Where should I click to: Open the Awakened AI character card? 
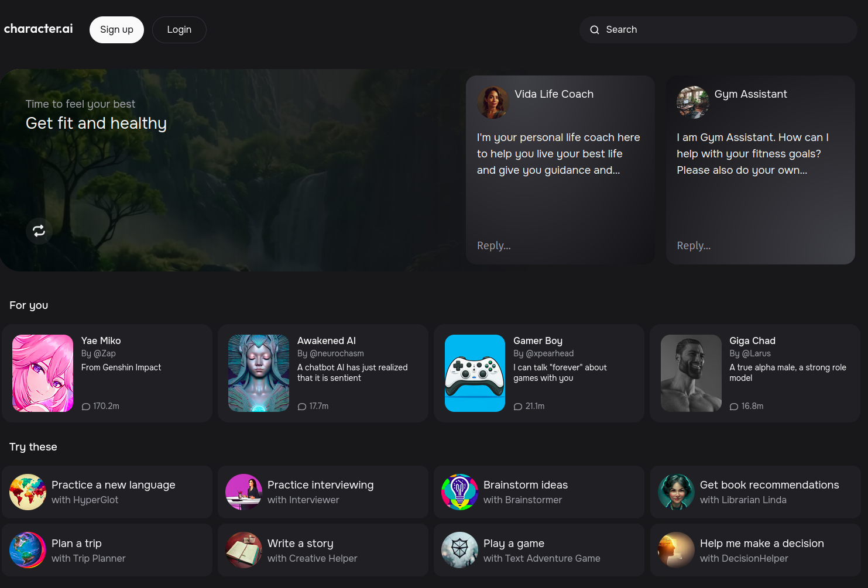click(323, 373)
